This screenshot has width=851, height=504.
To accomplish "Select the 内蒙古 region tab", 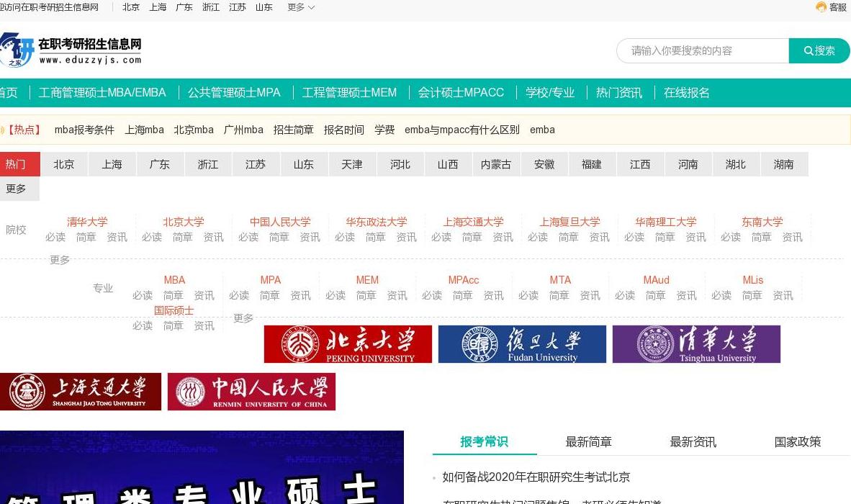I will [x=496, y=164].
